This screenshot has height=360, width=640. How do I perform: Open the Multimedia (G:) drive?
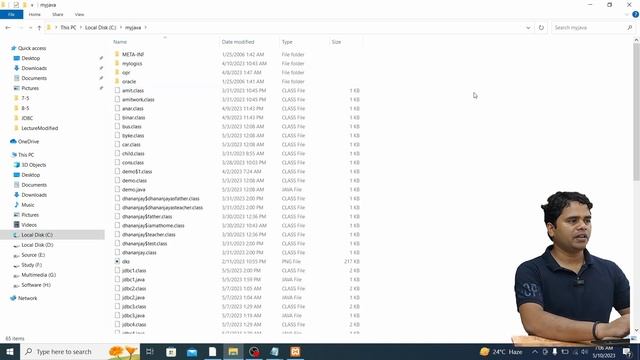coord(38,275)
